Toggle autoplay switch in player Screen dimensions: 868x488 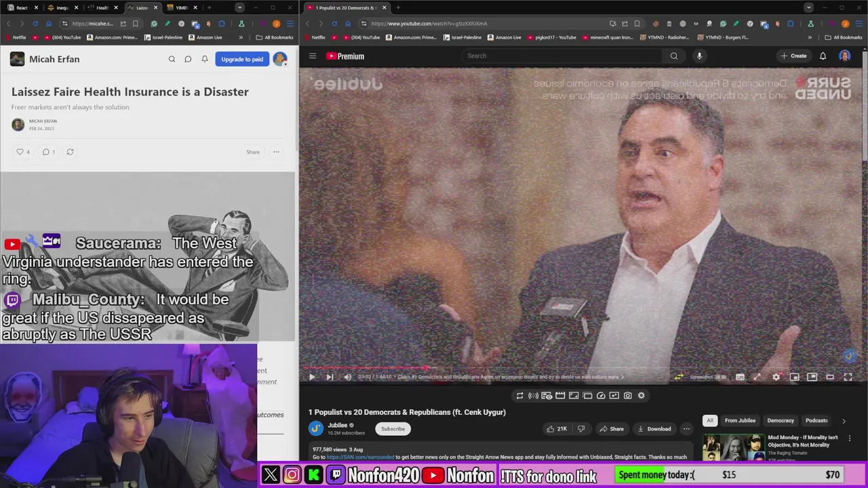coord(720,377)
